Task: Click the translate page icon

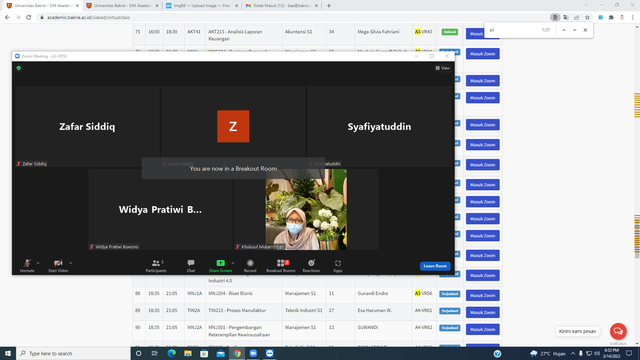Action: click(566, 18)
